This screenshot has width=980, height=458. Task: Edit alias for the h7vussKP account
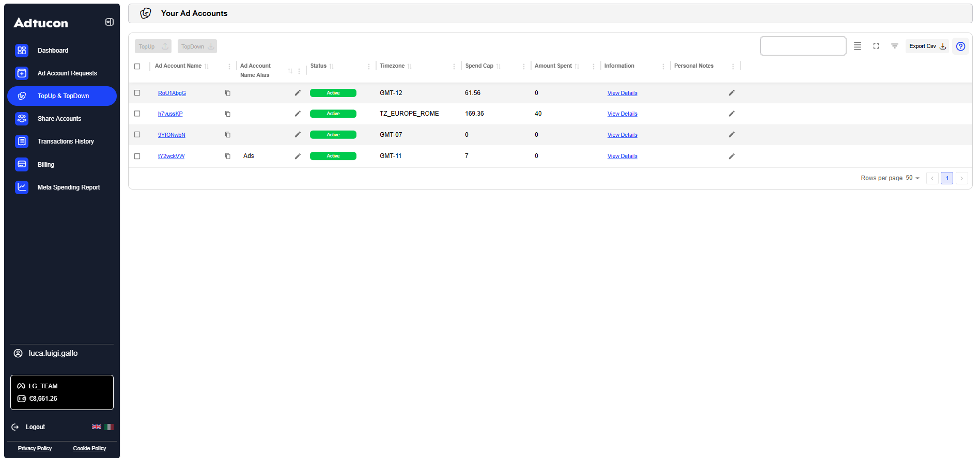(x=298, y=114)
